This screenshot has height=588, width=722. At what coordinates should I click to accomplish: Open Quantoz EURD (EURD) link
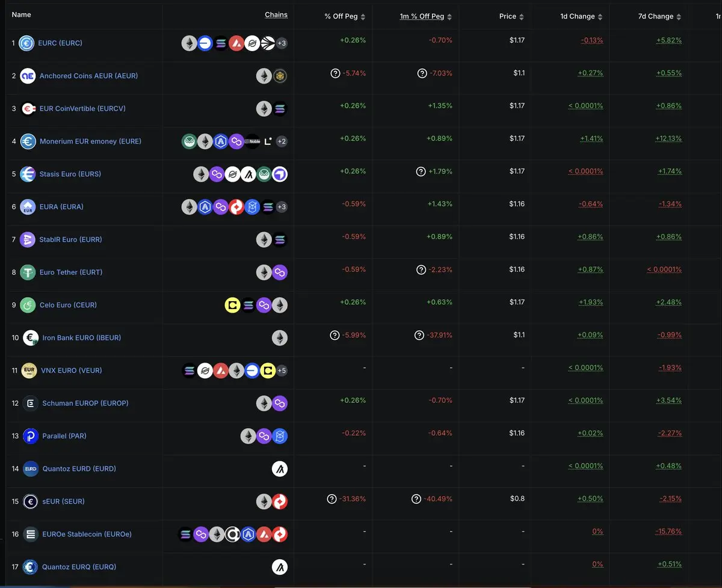tap(79, 469)
